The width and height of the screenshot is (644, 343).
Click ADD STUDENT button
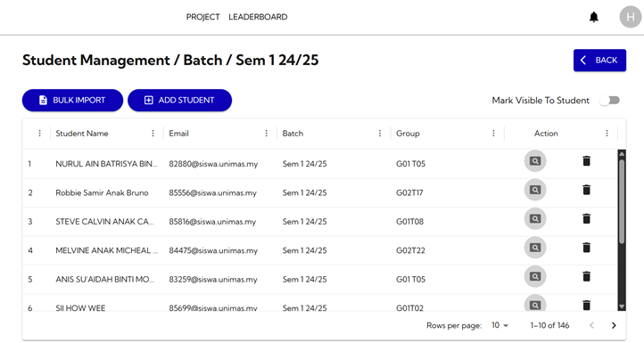180,100
